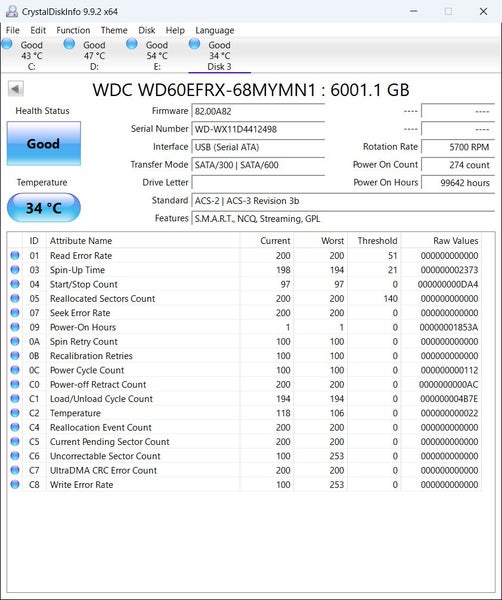Click status icon of Current Pending Sector Count row

[x=15, y=442]
